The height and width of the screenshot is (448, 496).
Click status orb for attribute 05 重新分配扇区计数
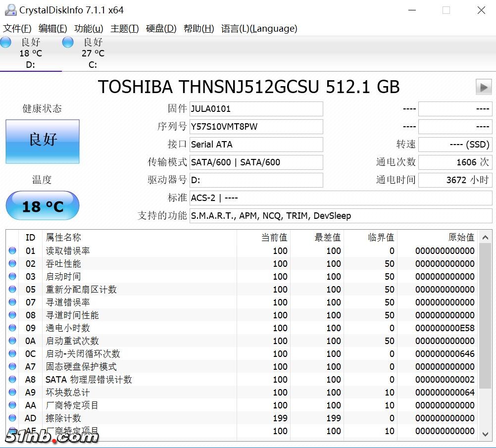tap(12, 290)
